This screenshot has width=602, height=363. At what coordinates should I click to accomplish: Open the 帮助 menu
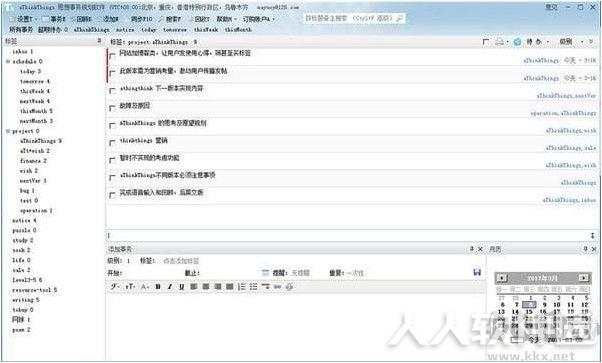[x=226, y=19]
